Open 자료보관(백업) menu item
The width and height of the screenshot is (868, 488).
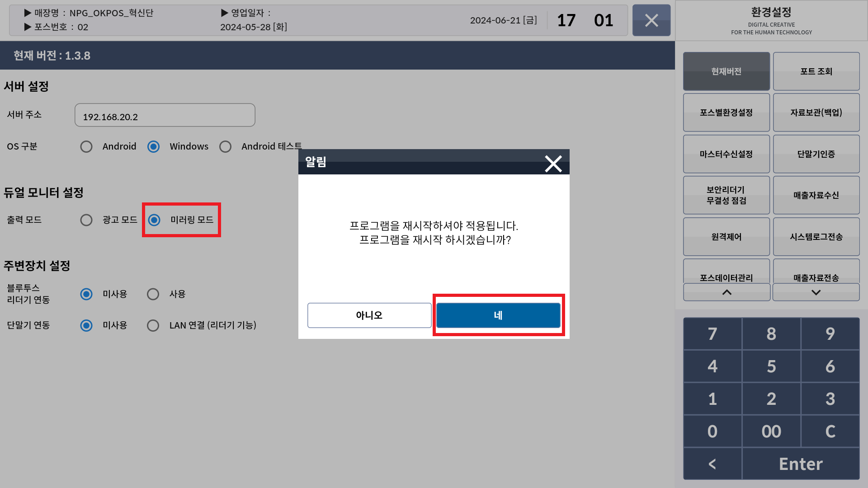click(x=816, y=113)
